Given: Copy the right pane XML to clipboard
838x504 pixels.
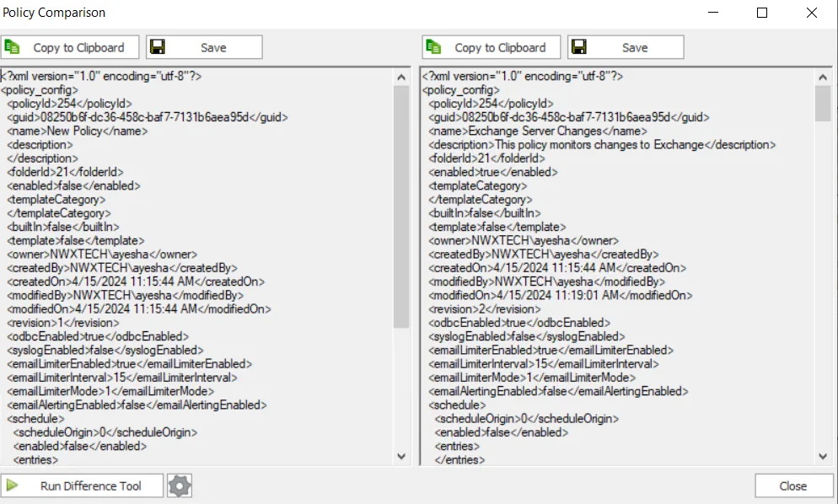Looking at the screenshot, I should (x=492, y=47).
